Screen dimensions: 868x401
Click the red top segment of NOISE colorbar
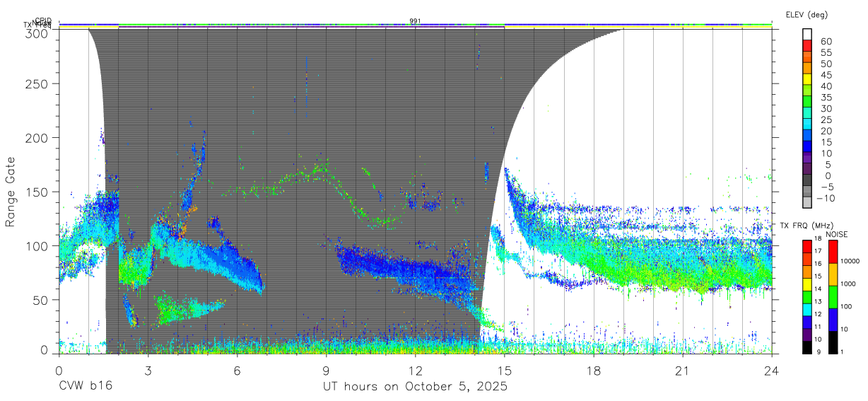(x=833, y=251)
